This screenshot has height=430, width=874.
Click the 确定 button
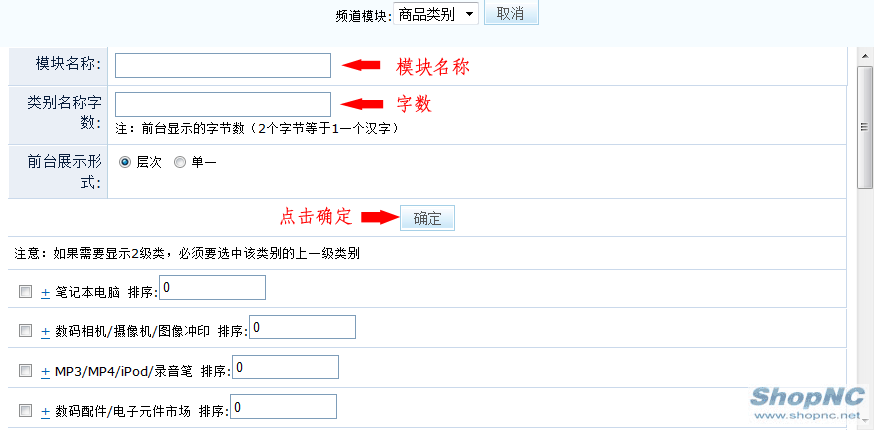tap(428, 218)
